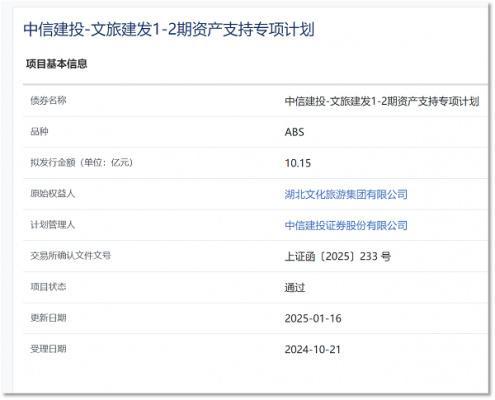This screenshot has width=495, height=400.
Task: Select the 2025-01-16 date value
Action: tap(313, 318)
